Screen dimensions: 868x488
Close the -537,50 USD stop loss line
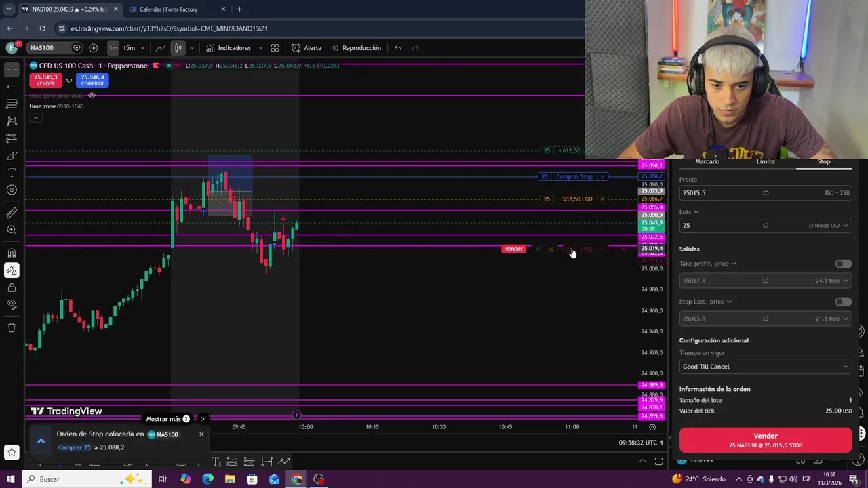[x=603, y=199]
